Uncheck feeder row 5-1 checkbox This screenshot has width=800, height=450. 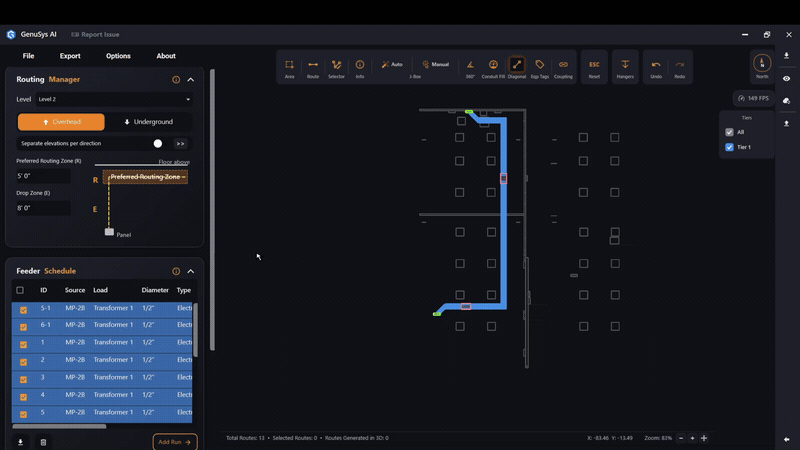click(x=23, y=310)
